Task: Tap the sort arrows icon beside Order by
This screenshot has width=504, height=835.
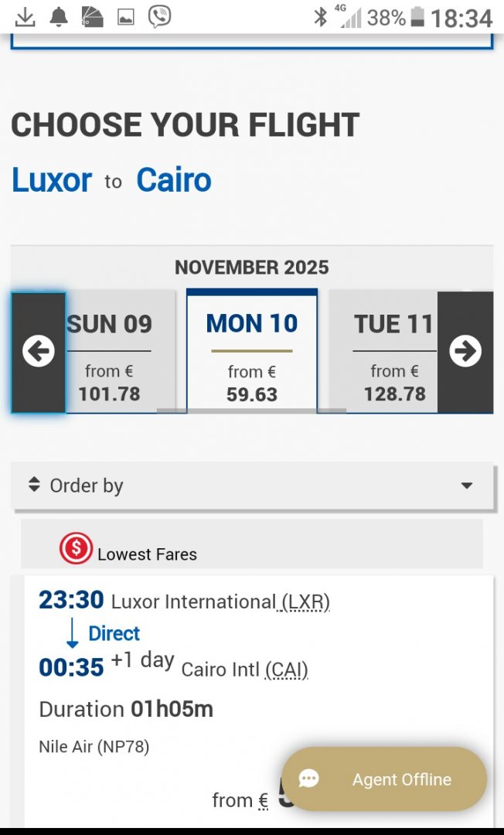Action: (33, 485)
